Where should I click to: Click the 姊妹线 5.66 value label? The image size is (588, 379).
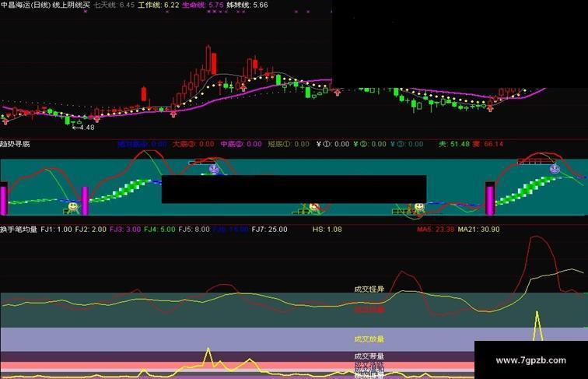pos(247,5)
